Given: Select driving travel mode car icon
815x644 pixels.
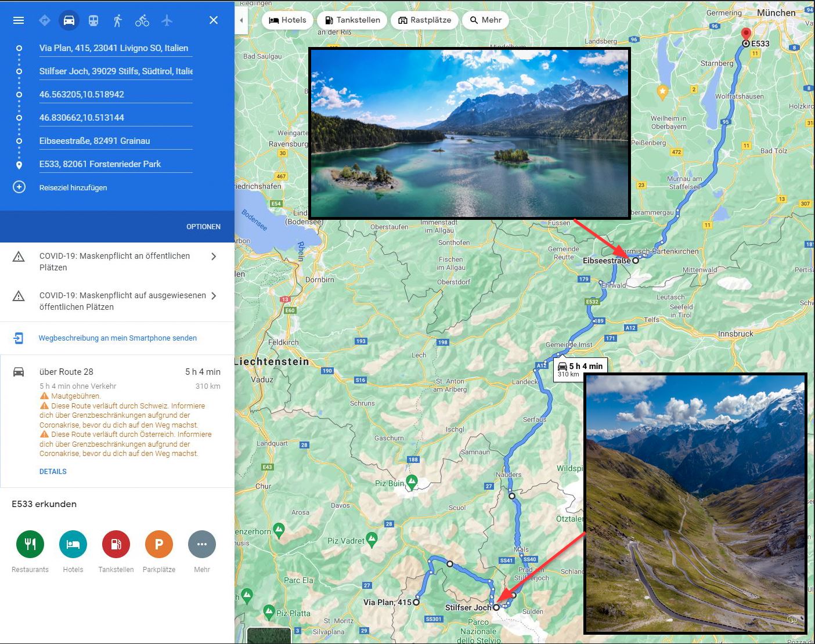Looking at the screenshot, I should click(68, 20).
